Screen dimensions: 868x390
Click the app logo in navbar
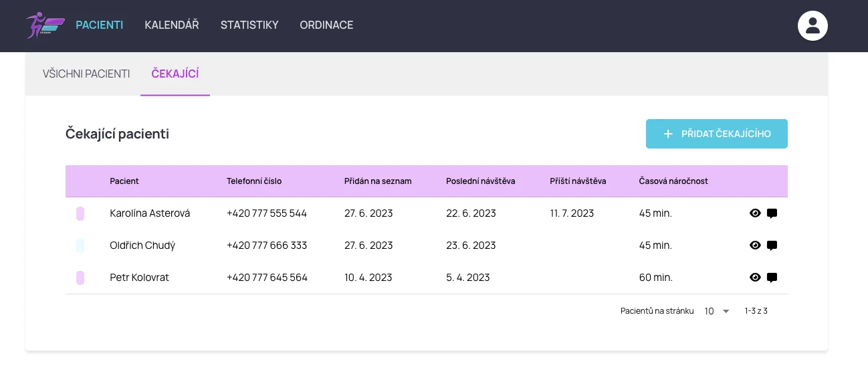coord(45,25)
